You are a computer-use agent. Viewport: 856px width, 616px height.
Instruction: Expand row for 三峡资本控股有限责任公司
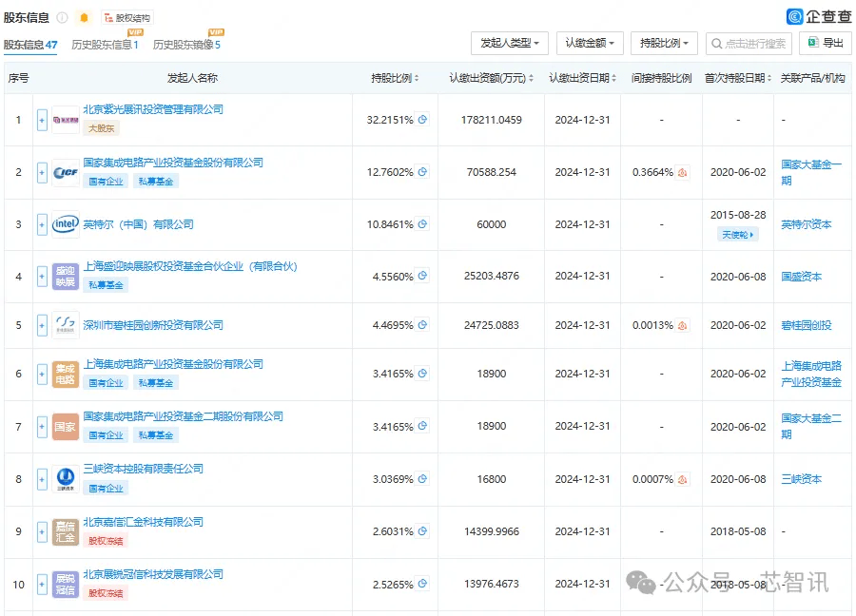42,480
